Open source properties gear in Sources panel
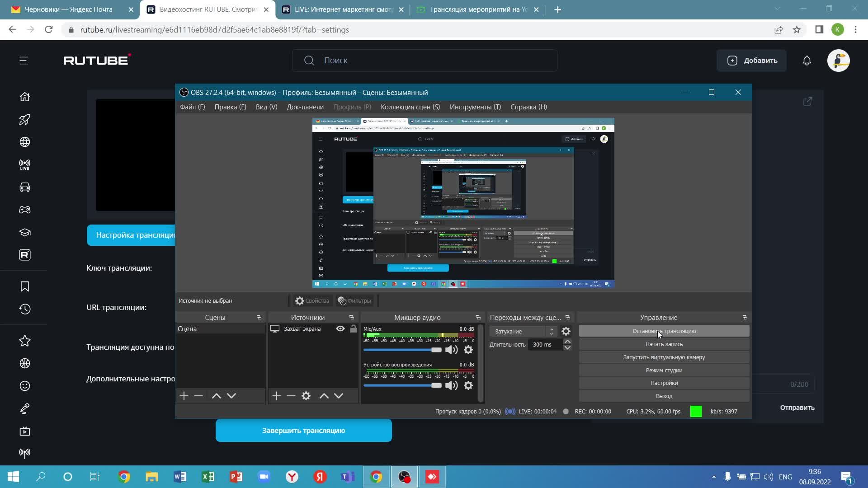 (306, 396)
